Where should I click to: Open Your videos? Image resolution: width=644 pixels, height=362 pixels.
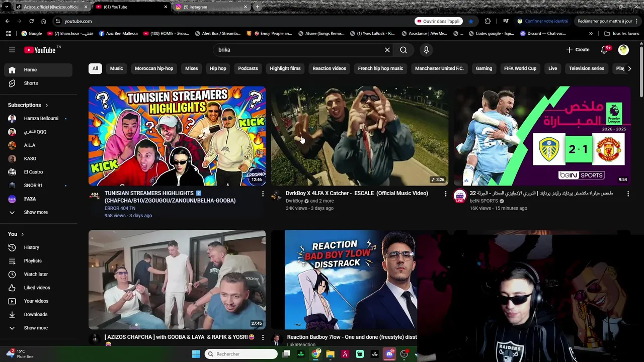(38, 301)
